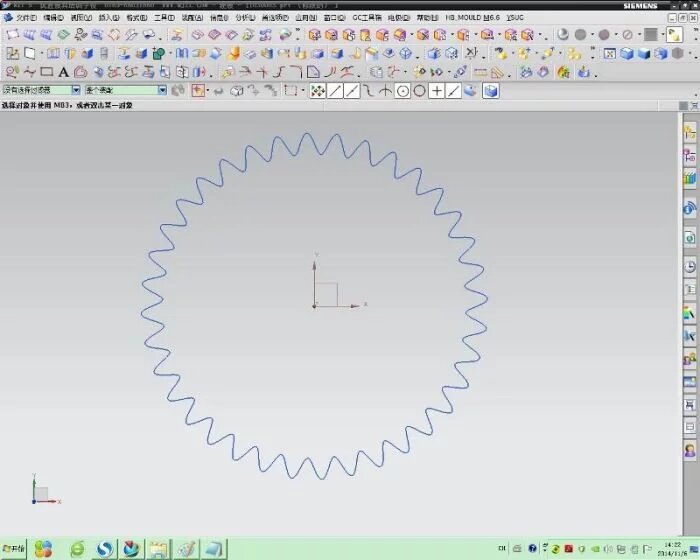Expand dropdown arrow beside the Unite icon
This screenshot has width=700, height=560.
(x=171, y=54)
